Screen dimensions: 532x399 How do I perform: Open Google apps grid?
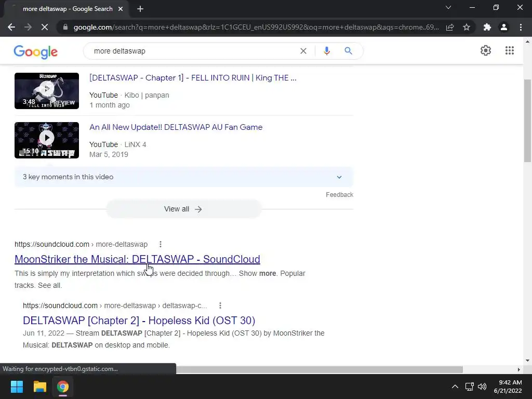509,50
